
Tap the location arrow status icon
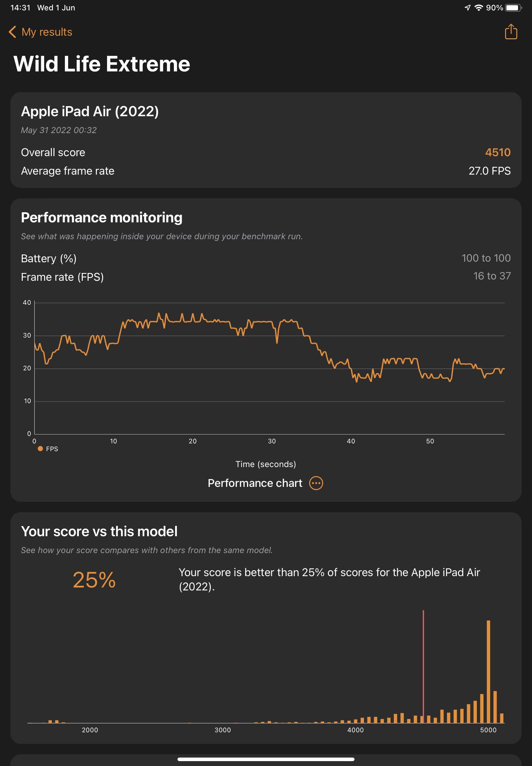tap(468, 8)
